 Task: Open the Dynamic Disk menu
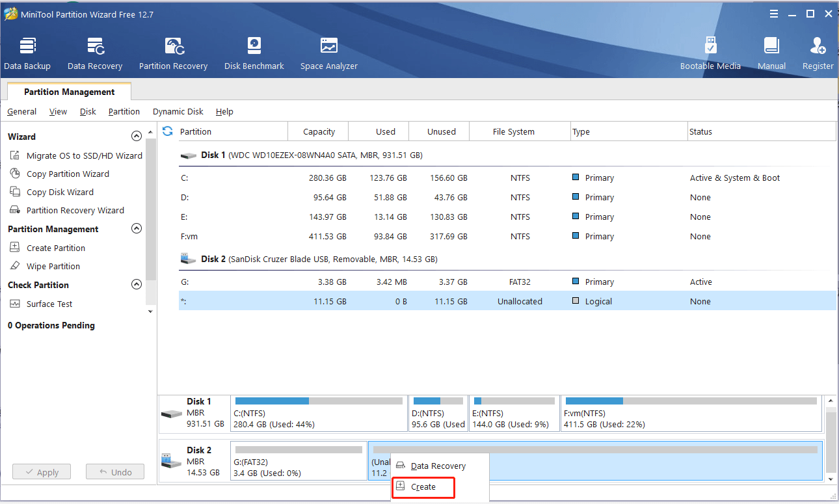pos(178,112)
